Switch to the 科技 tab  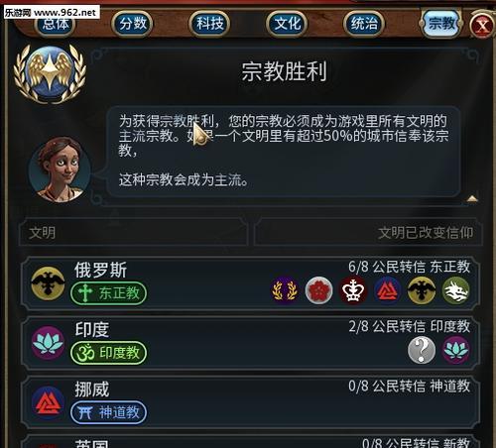209,24
